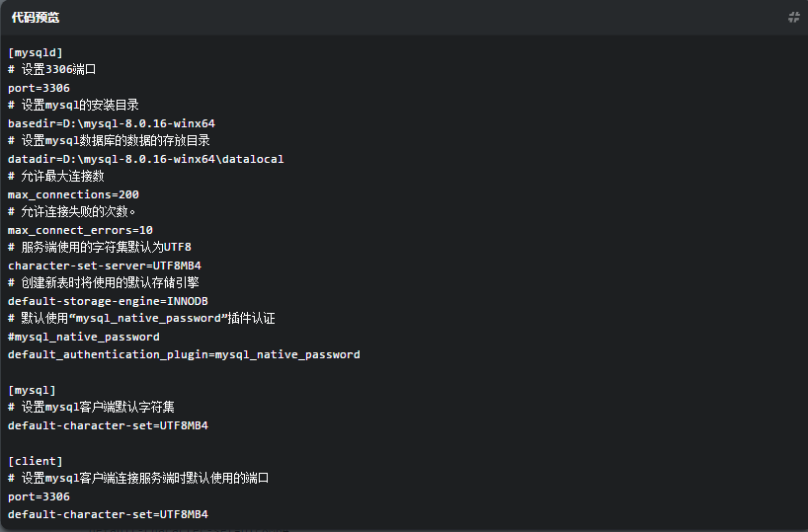This screenshot has width=808, height=532.
Task: Click the default_authentication_plugin line
Action: pos(184,354)
